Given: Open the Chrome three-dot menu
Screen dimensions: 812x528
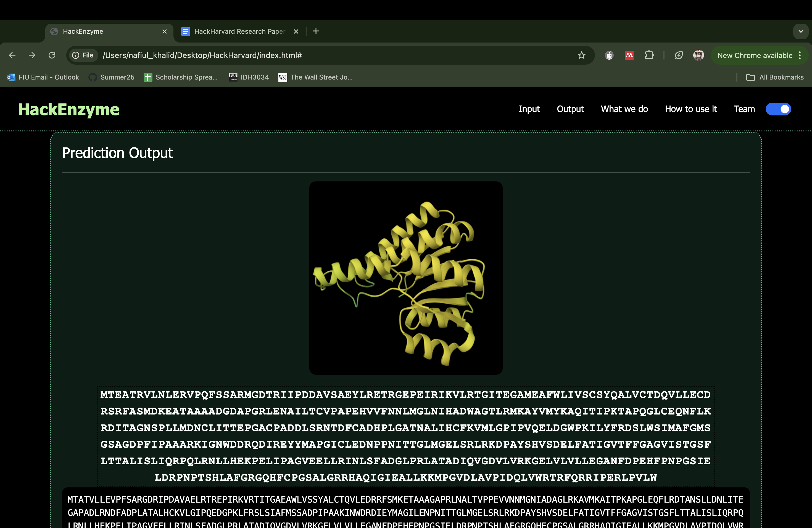Looking at the screenshot, I should pos(800,55).
